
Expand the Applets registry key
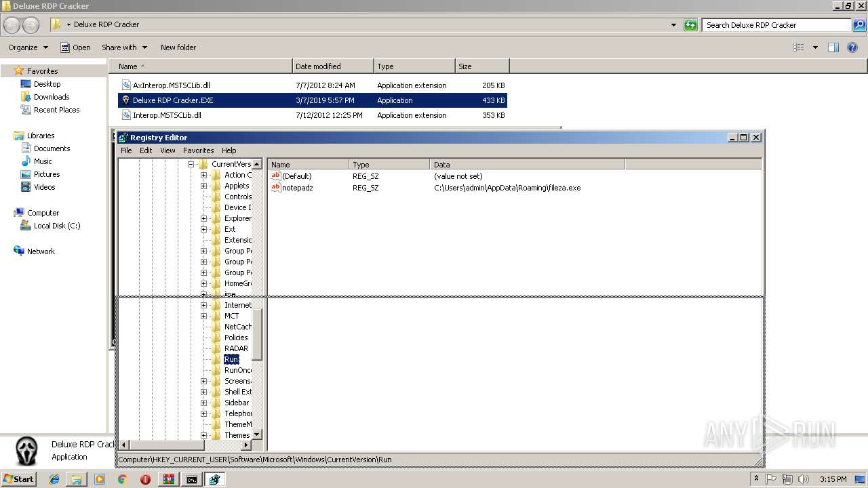point(203,186)
